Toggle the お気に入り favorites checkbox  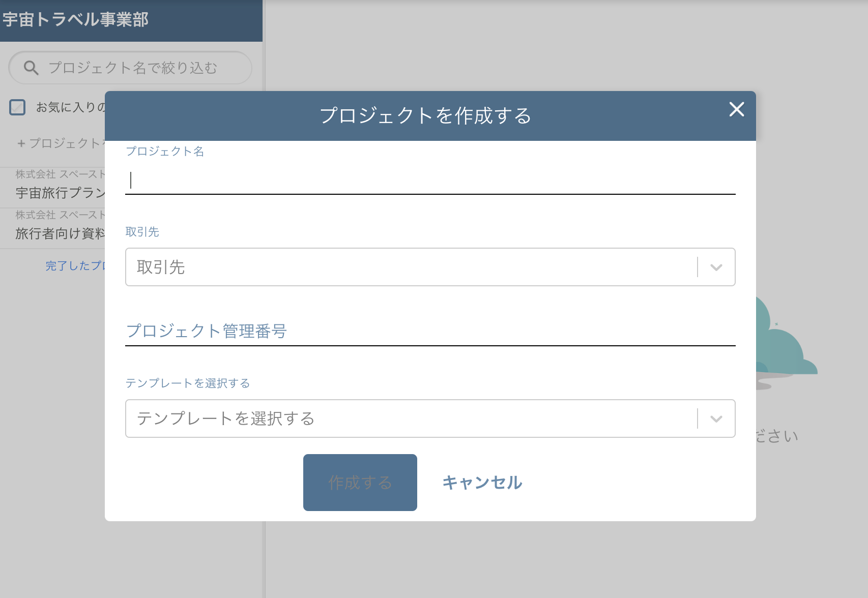[17, 107]
